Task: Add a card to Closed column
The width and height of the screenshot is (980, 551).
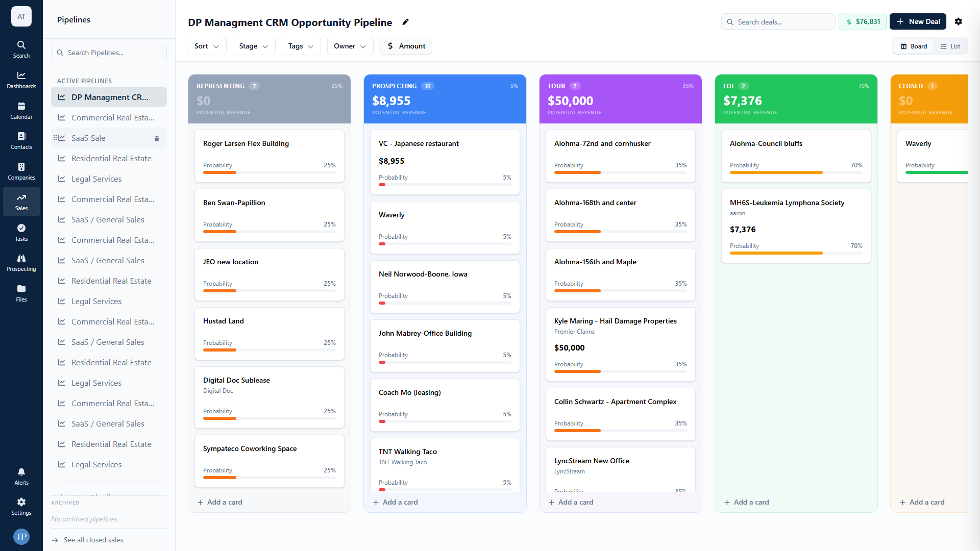Action: click(x=922, y=503)
